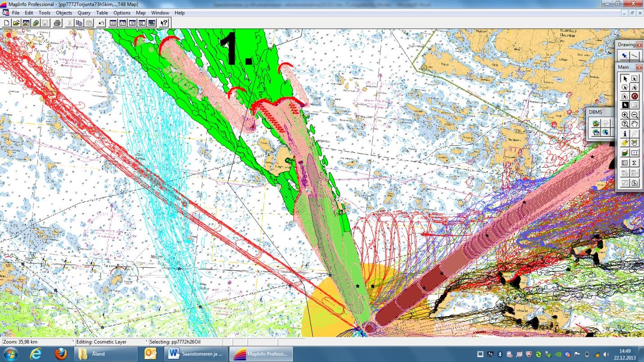Image resolution: width=644 pixels, height=362 pixels.
Task: Open a New Mapper window icon
Action: point(123,23)
